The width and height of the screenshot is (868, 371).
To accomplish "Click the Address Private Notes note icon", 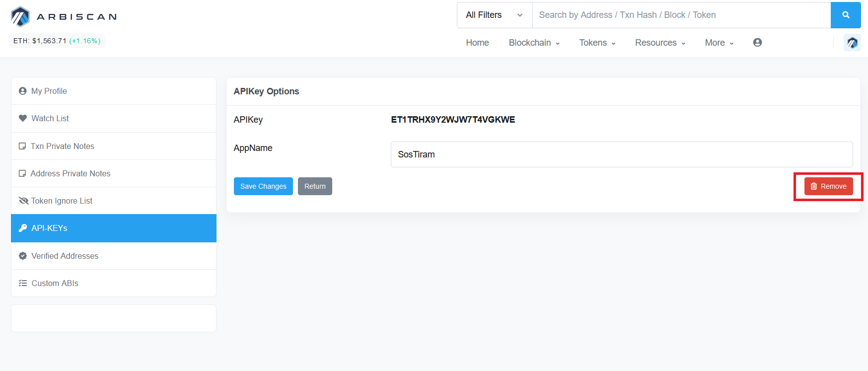I will coord(22,173).
